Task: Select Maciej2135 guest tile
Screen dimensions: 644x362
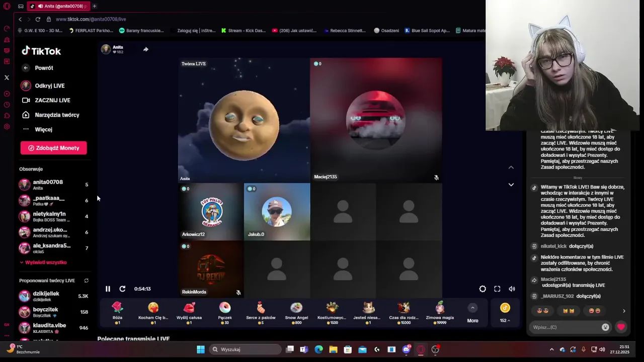Action: pyautogui.click(x=376, y=120)
